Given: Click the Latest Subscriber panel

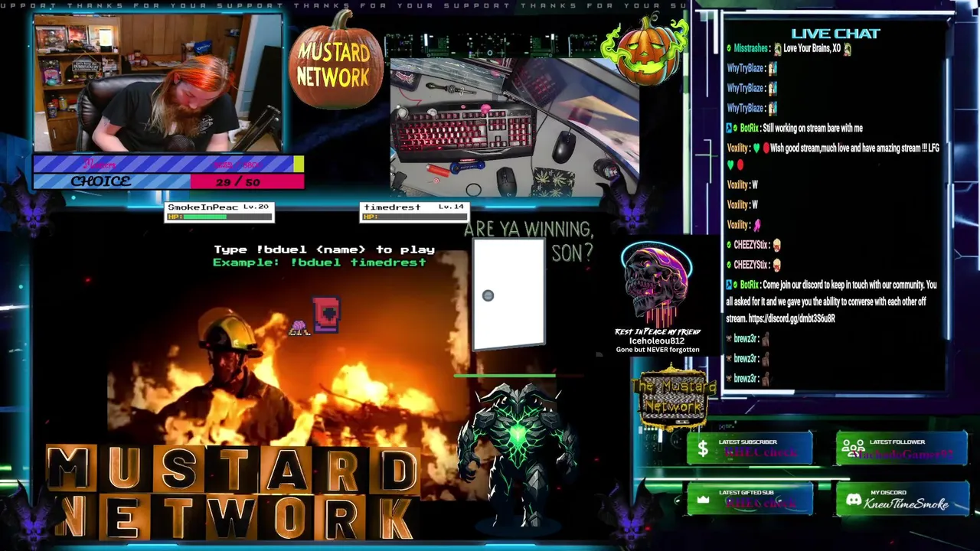Looking at the screenshot, I should [x=750, y=448].
